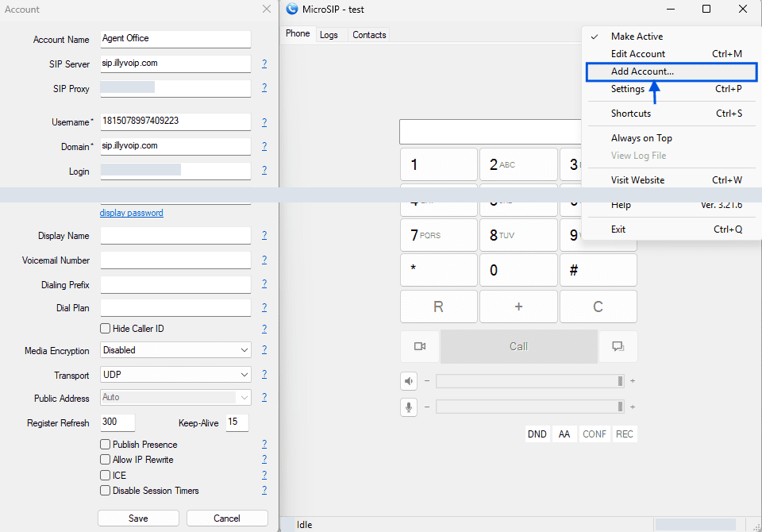Select Edit Account menu entry

672,54
